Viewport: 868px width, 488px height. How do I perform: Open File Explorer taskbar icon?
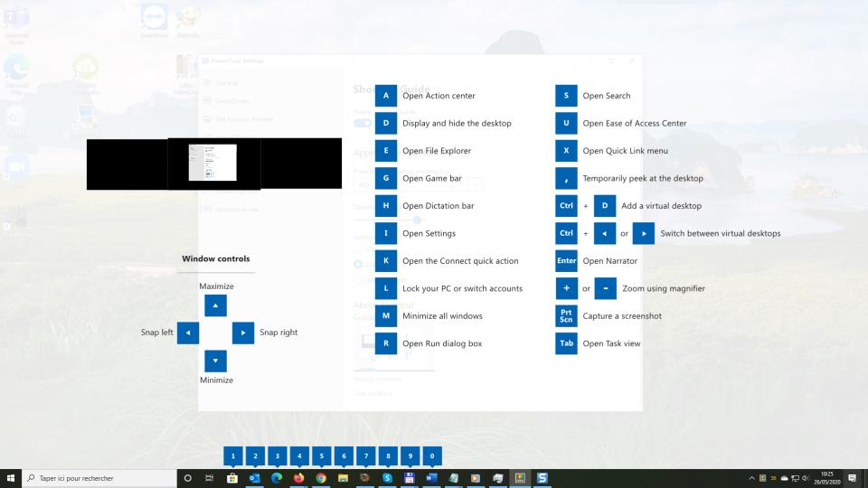tap(344, 478)
